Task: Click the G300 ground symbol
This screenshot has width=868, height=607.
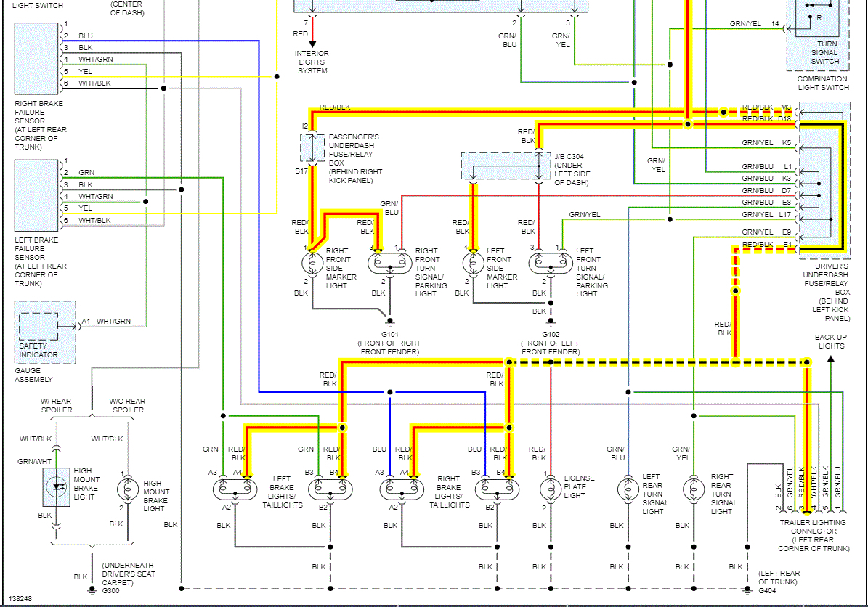Action: click(92, 591)
